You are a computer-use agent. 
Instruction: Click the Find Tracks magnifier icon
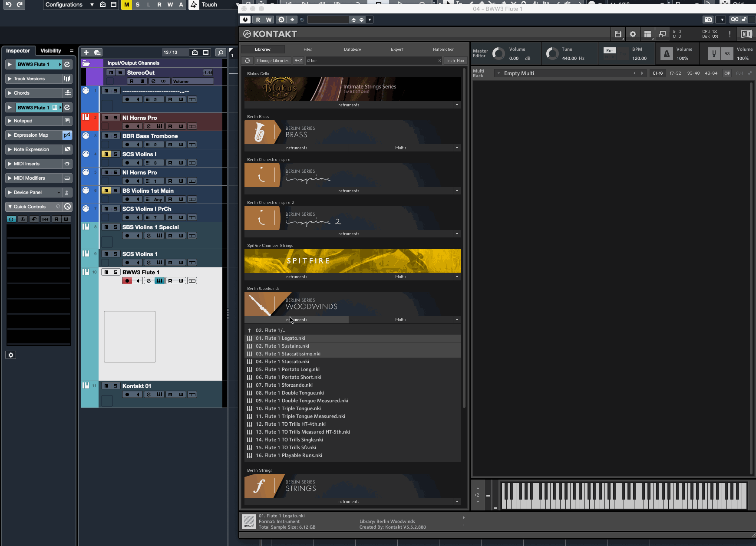(221, 53)
